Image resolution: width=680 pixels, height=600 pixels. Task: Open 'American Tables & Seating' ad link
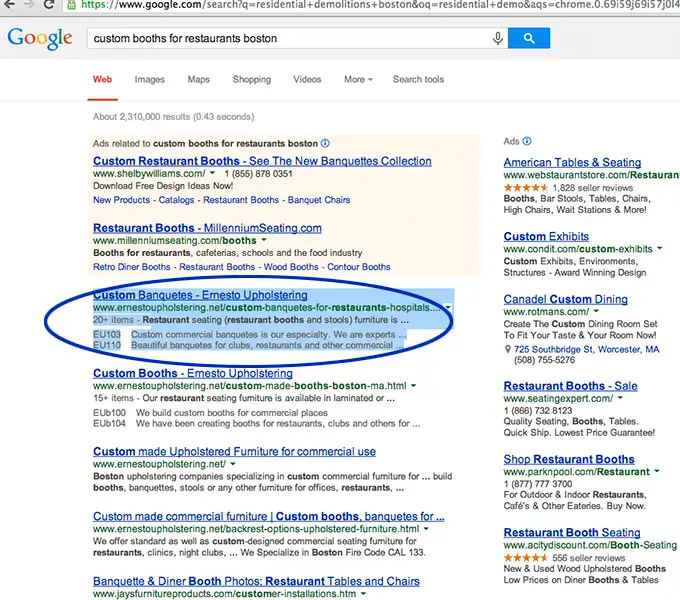coord(572,162)
